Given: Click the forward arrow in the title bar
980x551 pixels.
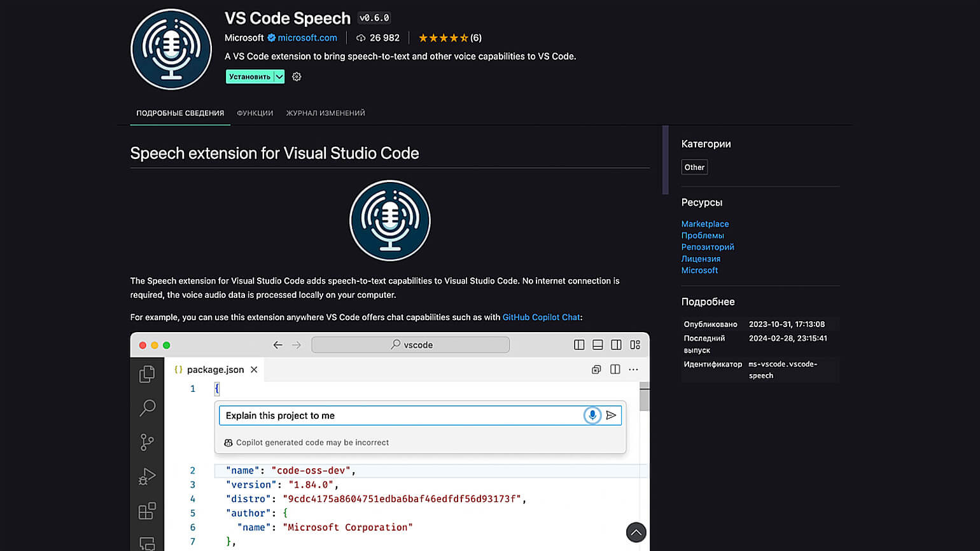Looking at the screenshot, I should pyautogui.click(x=297, y=345).
